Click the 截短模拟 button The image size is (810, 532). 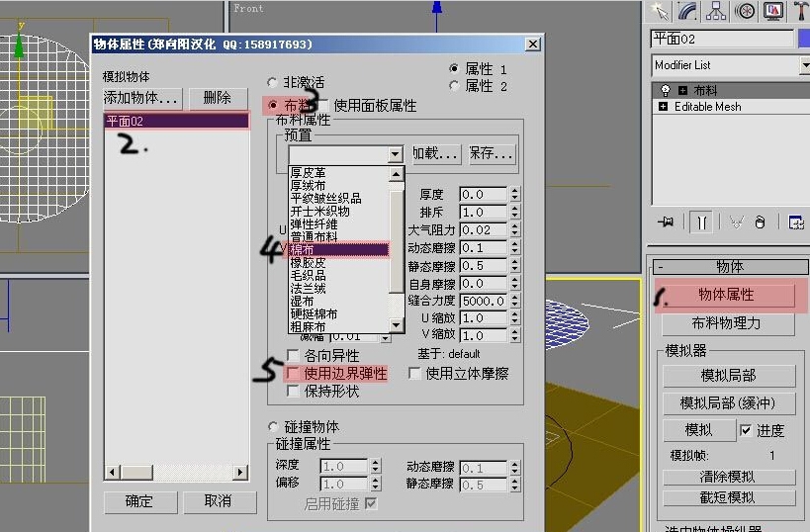728,498
